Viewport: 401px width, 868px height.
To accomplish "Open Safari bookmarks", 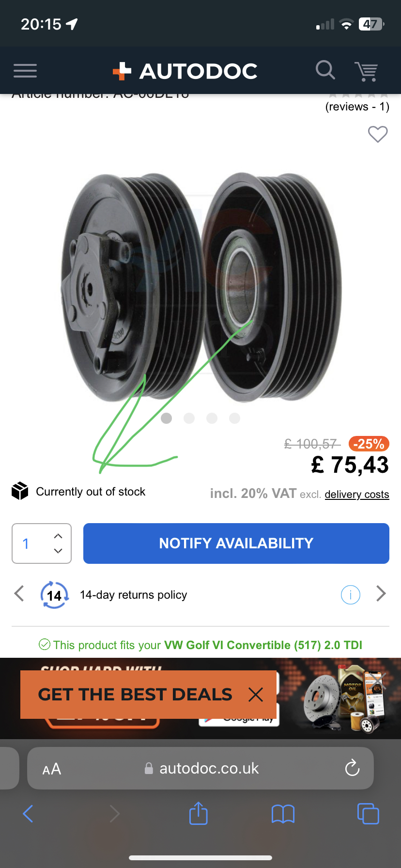I will [x=283, y=814].
